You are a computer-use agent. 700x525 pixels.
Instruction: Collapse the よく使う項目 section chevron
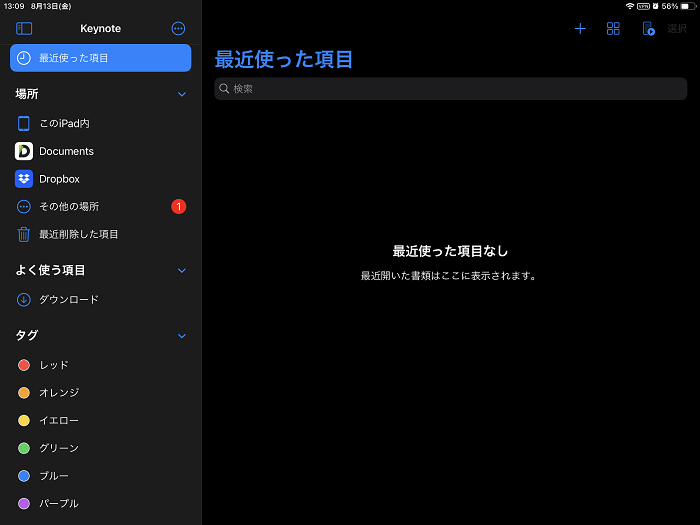(182, 271)
